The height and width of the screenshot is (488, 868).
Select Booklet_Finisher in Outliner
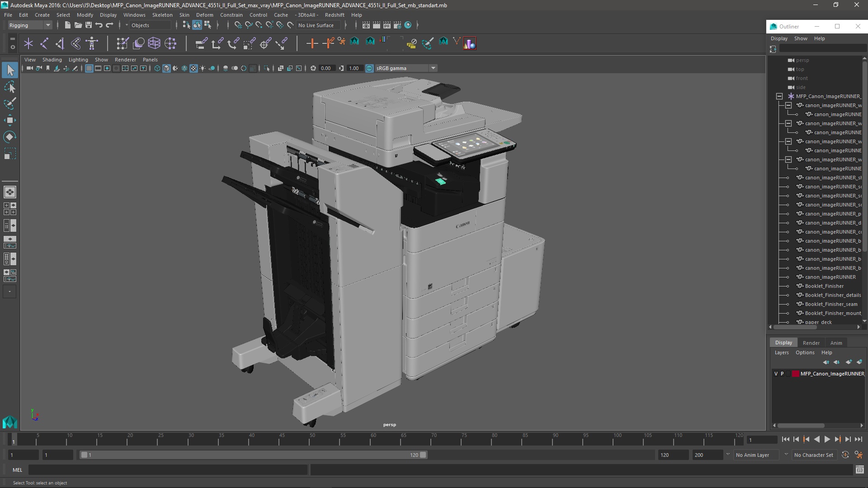824,286
